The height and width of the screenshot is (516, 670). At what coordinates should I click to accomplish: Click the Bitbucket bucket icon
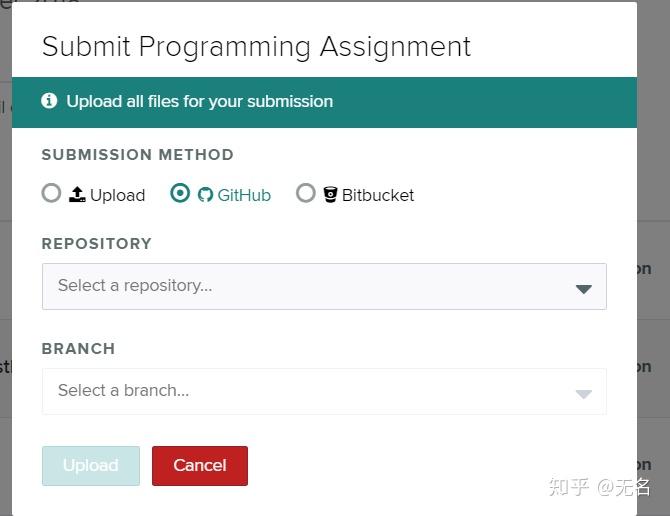330,194
